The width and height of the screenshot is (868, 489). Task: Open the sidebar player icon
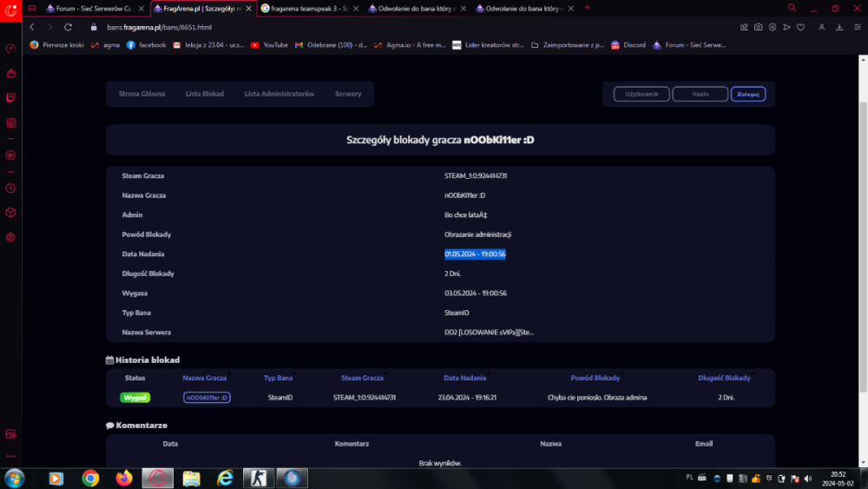(10, 155)
